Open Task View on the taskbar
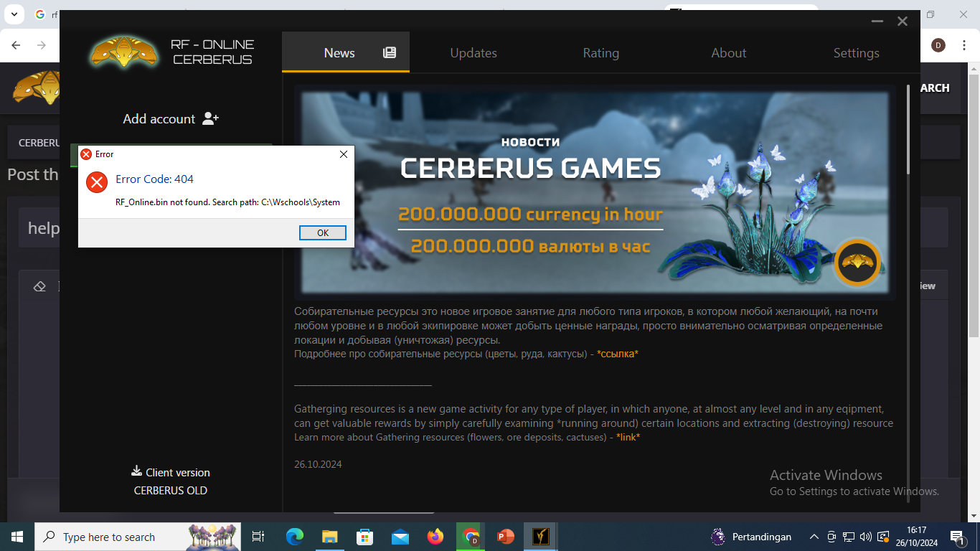This screenshot has height=551, width=980. pos(258,537)
